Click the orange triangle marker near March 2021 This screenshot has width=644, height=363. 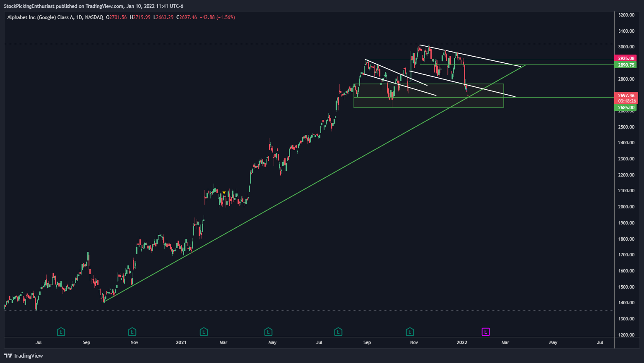[224, 193]
